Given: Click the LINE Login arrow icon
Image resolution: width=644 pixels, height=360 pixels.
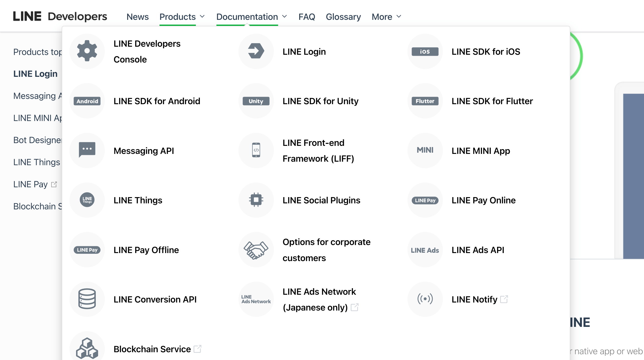Looking at the screenshot, I should 256,51.
